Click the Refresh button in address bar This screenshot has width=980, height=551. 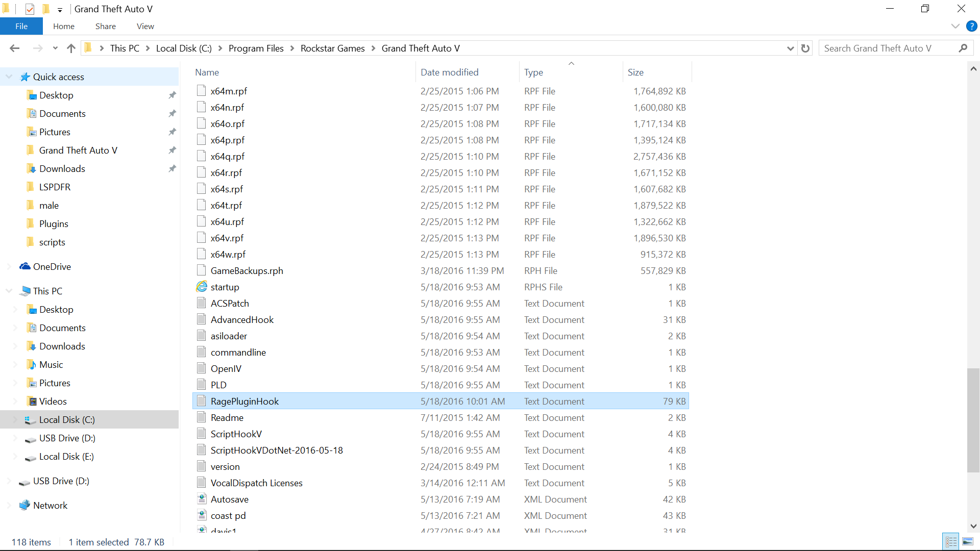[805, 48]
